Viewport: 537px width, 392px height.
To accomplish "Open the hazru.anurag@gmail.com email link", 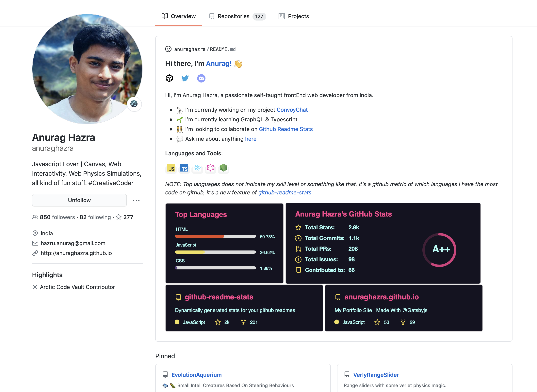I will coord(73,243).
